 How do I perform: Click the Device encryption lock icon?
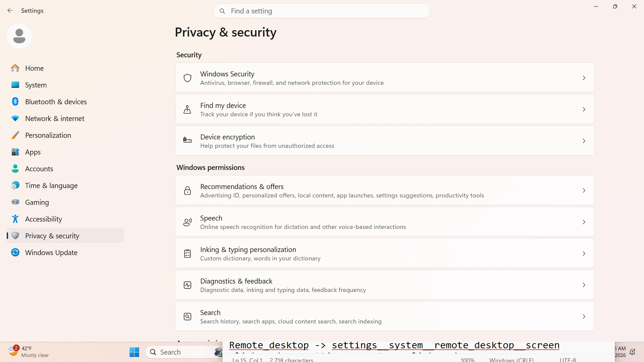click(x=187, y=140)
